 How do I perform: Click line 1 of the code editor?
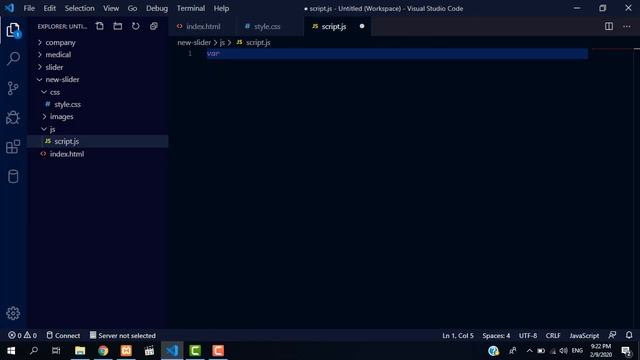(397, 53)
